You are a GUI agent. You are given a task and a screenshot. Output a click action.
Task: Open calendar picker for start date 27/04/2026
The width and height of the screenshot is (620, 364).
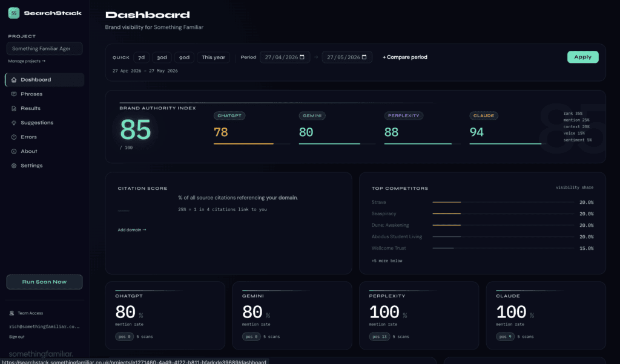click(x=302, y=57)
